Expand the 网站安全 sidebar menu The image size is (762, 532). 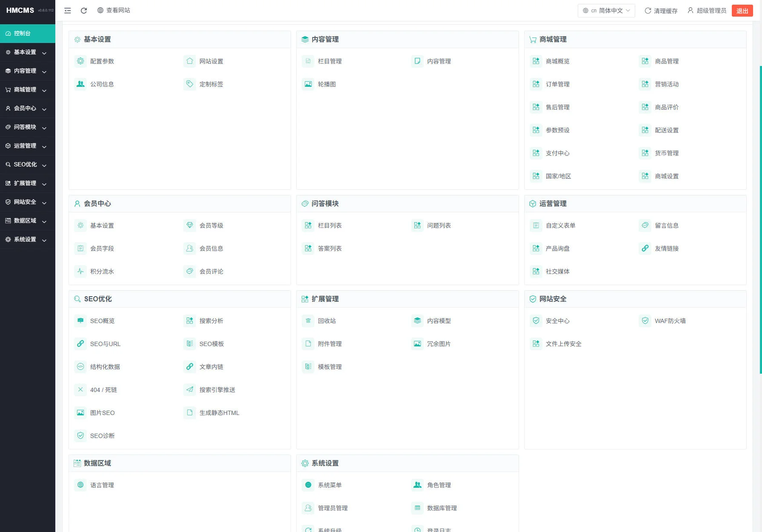click(x=28, y=202)
